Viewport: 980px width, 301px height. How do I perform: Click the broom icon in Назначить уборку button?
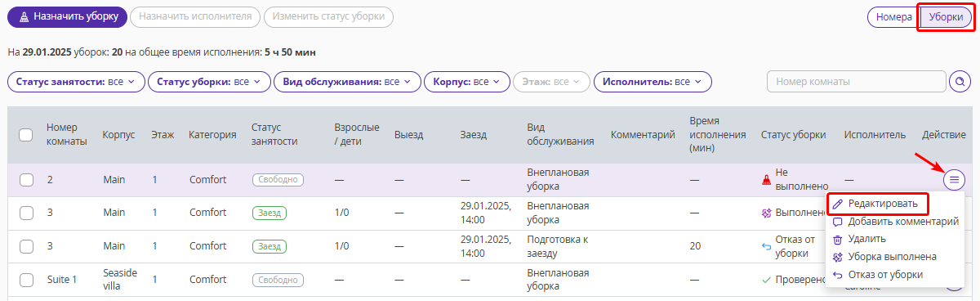[24, 16]
